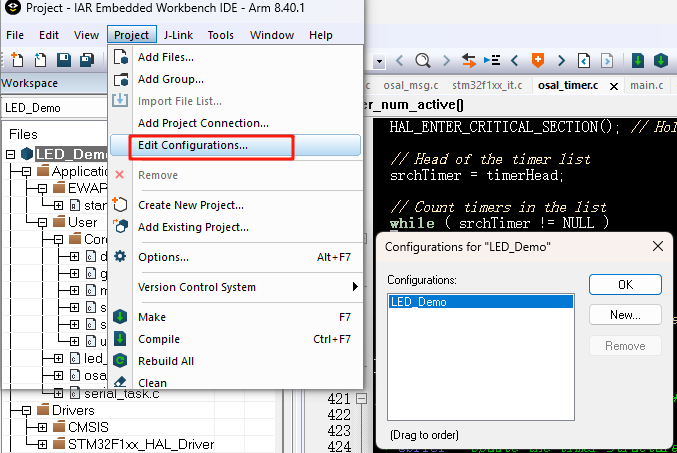Click the red X icon beside Remove
The image size is (677, 453).
[120, 174]
